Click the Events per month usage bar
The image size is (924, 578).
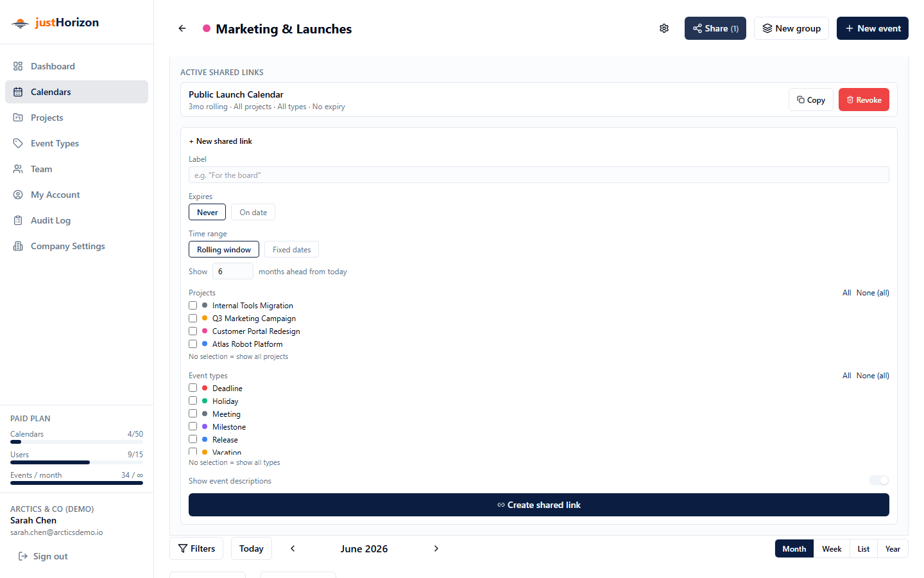coord(76,483)
